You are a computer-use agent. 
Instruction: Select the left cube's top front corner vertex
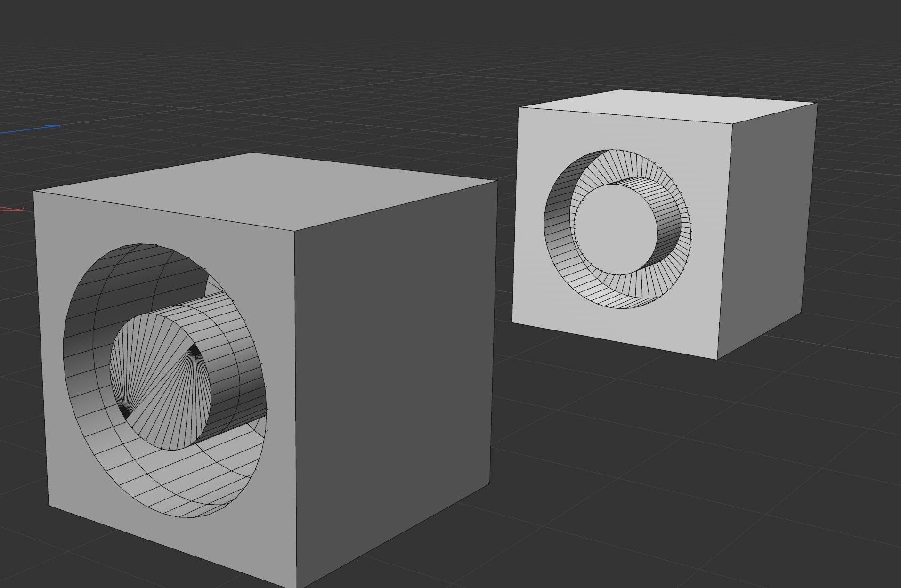(x=294, y=231)
